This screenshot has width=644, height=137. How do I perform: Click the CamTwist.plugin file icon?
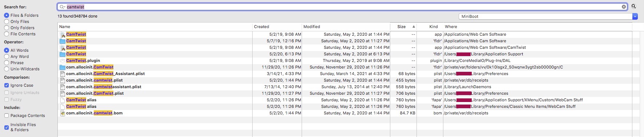tap(63, 61)
